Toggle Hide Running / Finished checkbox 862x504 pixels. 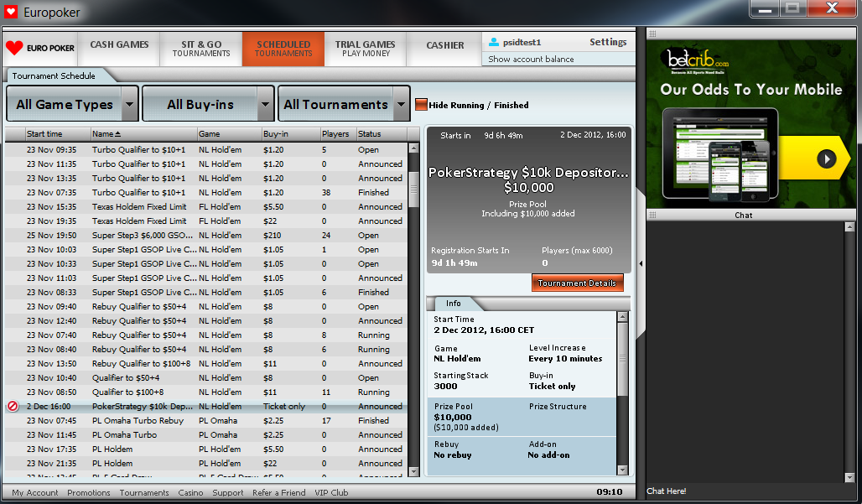click(x=421, y=105)
